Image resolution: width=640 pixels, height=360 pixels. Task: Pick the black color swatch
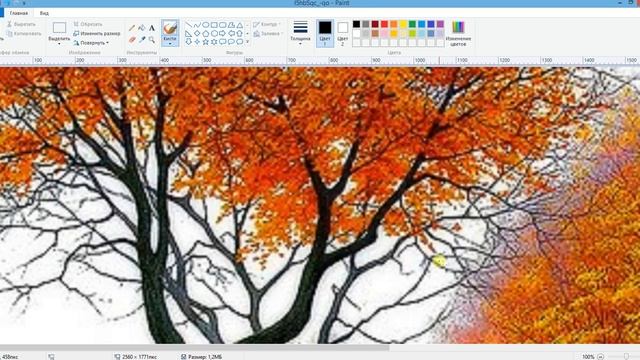[x=357, y=24]
